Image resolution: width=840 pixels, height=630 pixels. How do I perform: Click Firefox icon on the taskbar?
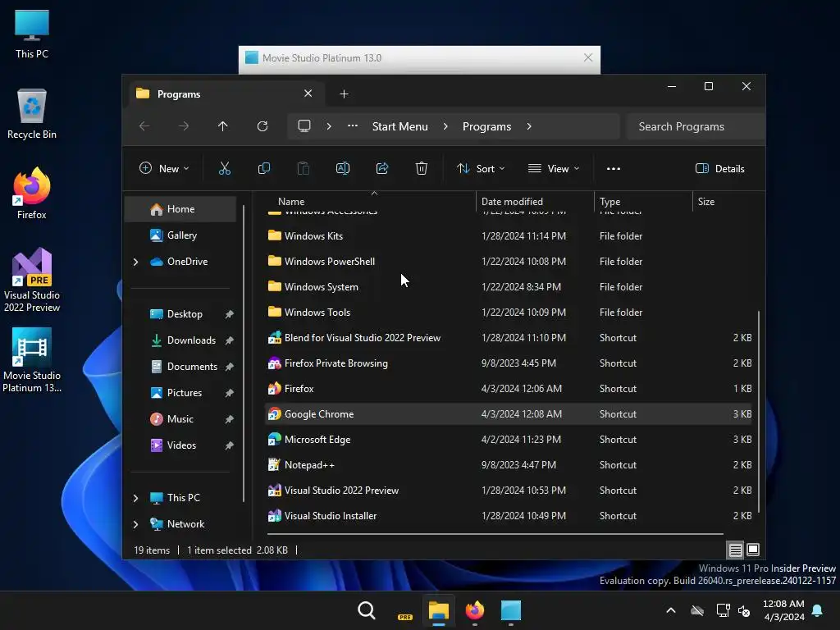pyautogui.click(x=475, y=610)
